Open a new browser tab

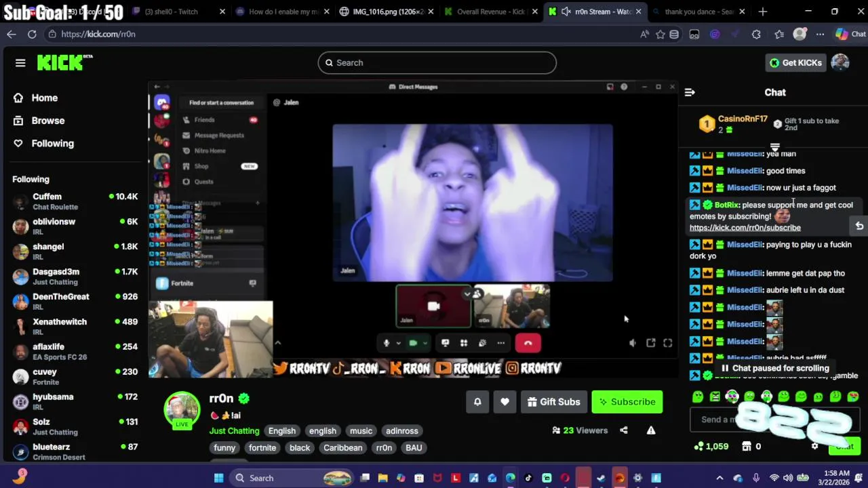pyautogui.click(x=763, y=12)
